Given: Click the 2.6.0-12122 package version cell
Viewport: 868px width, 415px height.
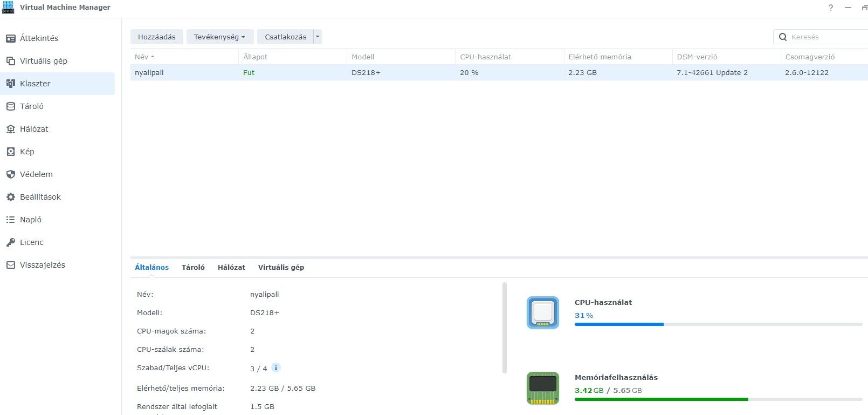Looking at the screenshot, I should (x=807, y=72).
